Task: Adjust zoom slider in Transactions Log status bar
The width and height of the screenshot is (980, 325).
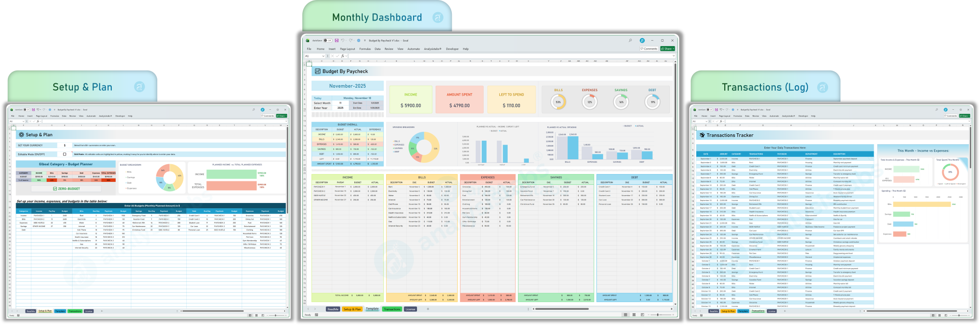Action: pos(960,315)
